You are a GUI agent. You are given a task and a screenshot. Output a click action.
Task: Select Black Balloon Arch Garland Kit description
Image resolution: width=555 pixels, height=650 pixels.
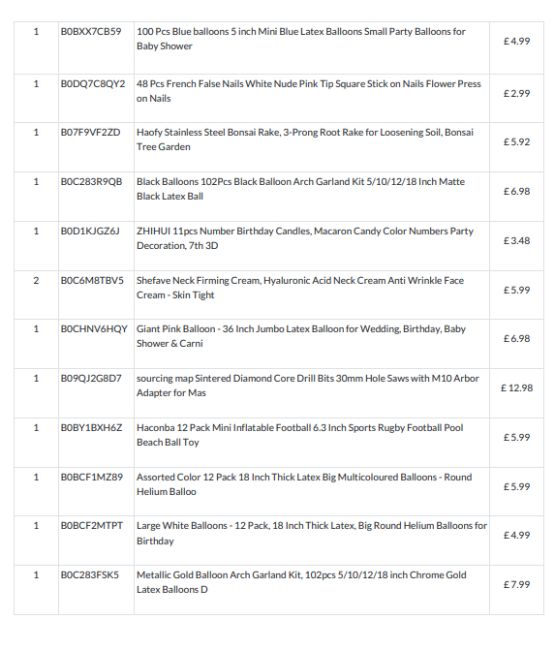[301, 189]
